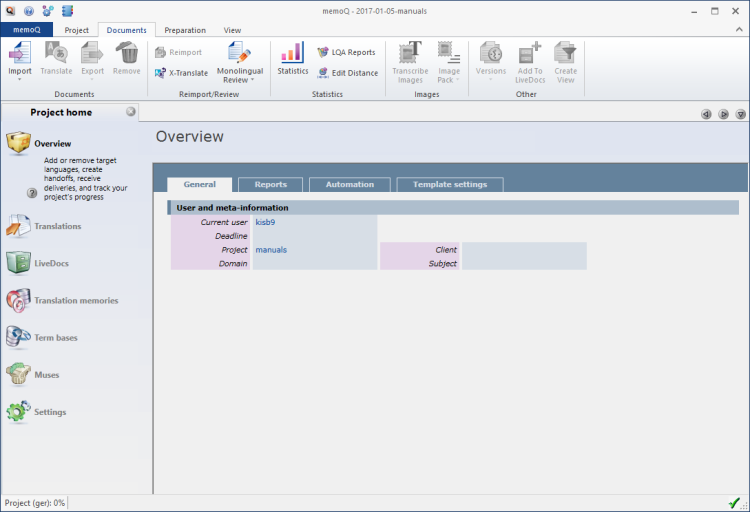Click the manuals project name link
This screenshot has width=750, height=512.
[271, 249]
